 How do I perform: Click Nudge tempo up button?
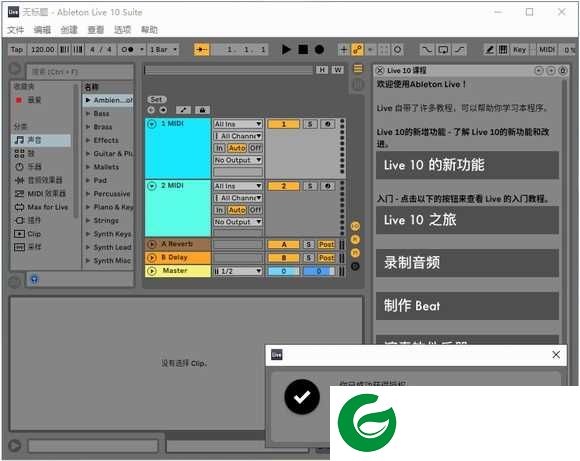(x=78, y=49)
